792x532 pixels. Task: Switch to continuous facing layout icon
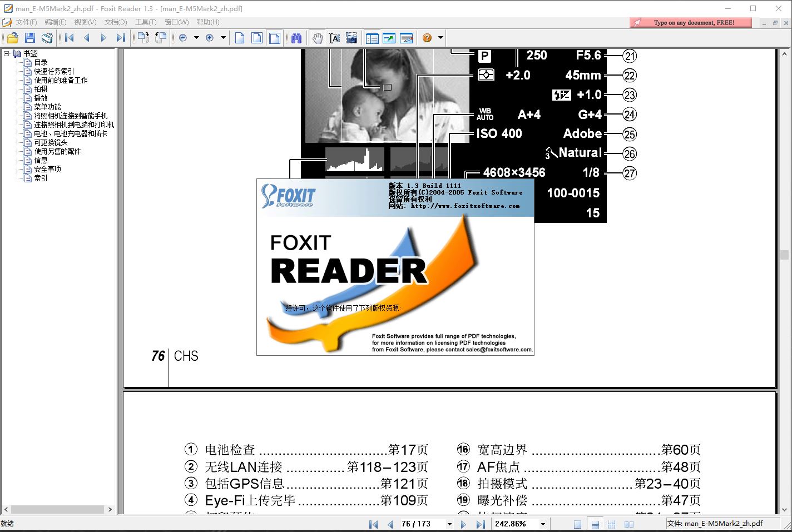(612, 524)
